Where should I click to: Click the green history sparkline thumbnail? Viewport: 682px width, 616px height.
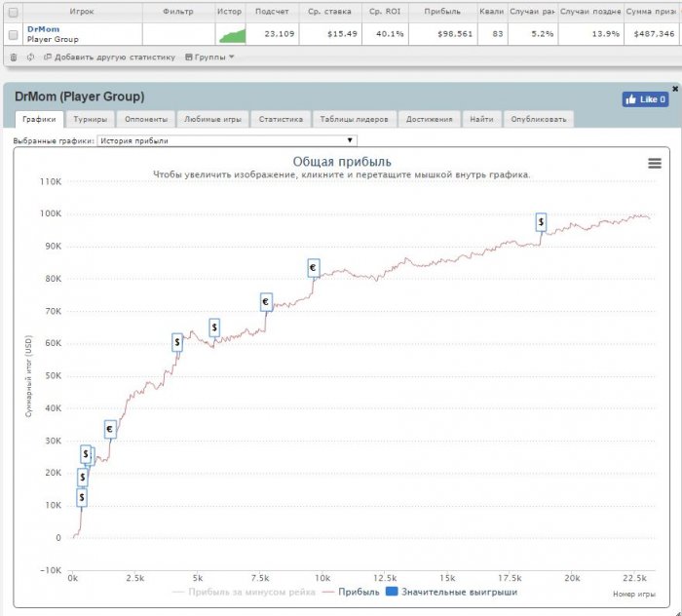pyautogui.click(x=230, y=35)
